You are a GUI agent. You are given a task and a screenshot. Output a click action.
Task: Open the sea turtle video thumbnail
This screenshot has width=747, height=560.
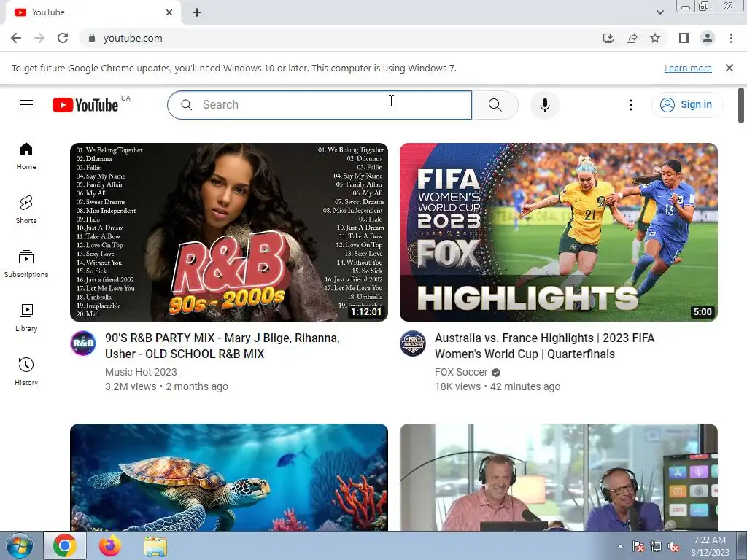(228, 477)
